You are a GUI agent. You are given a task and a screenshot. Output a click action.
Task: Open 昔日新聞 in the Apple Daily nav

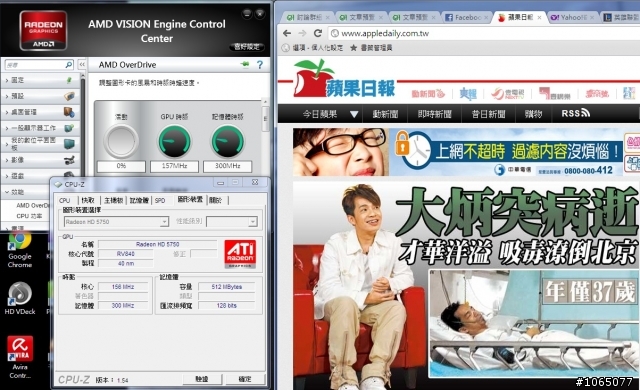coord(488,114)
